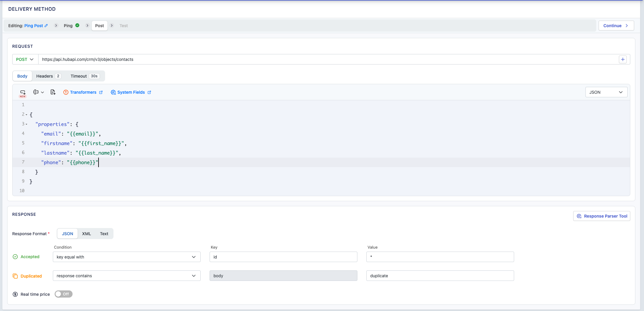Click the Ping Post name link

(x=34, y=26)
